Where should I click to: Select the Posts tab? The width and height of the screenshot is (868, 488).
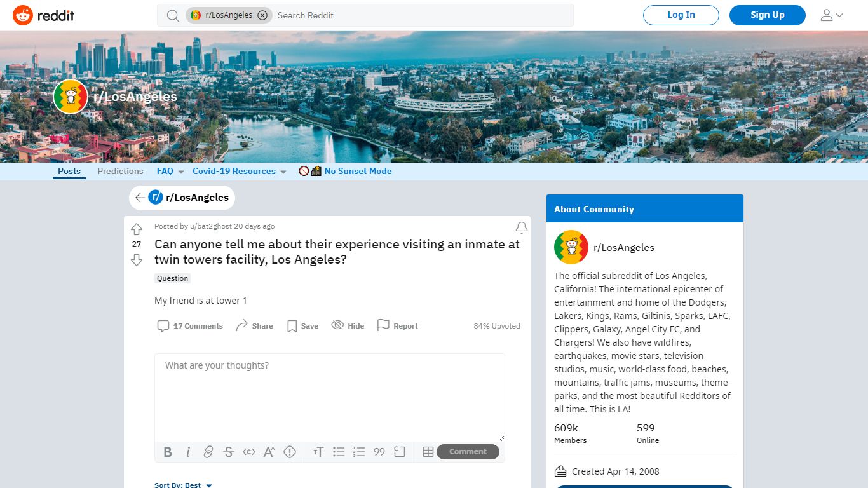[x=69, y=171]
